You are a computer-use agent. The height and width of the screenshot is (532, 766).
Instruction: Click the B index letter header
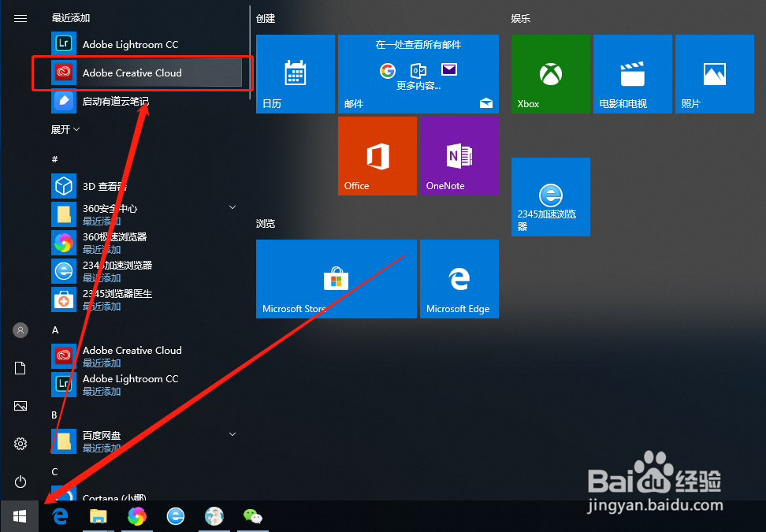54,415
